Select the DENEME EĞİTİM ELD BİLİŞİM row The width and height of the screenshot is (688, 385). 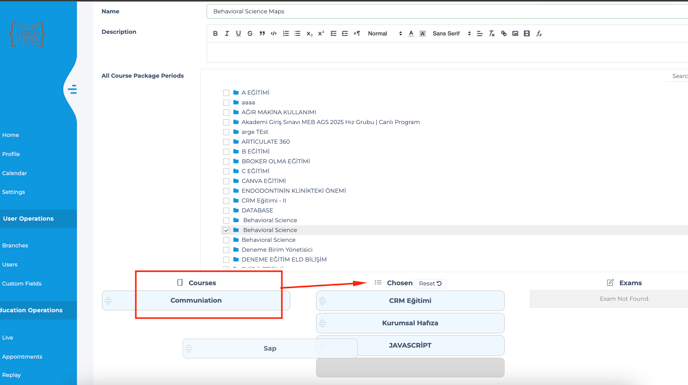pos(455,259)
